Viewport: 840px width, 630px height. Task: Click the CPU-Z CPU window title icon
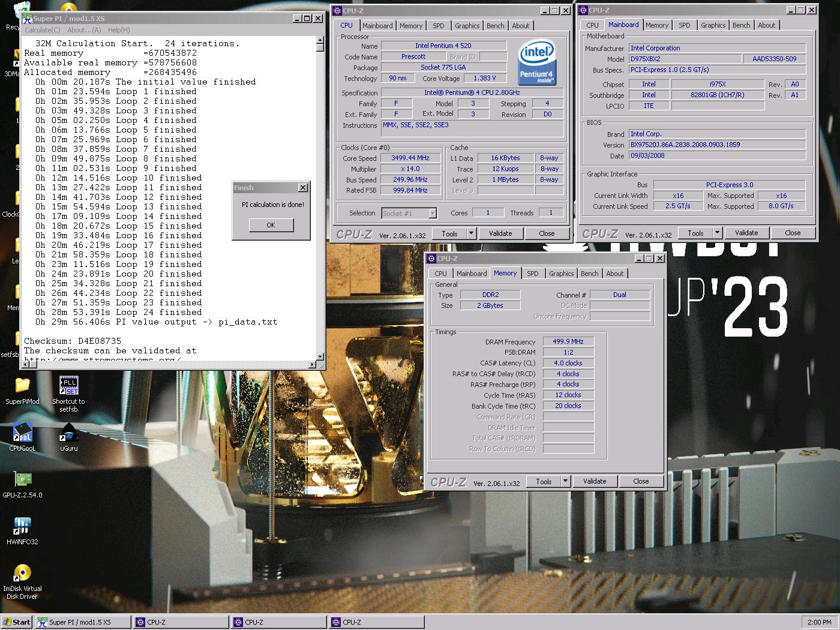point(337,10)
